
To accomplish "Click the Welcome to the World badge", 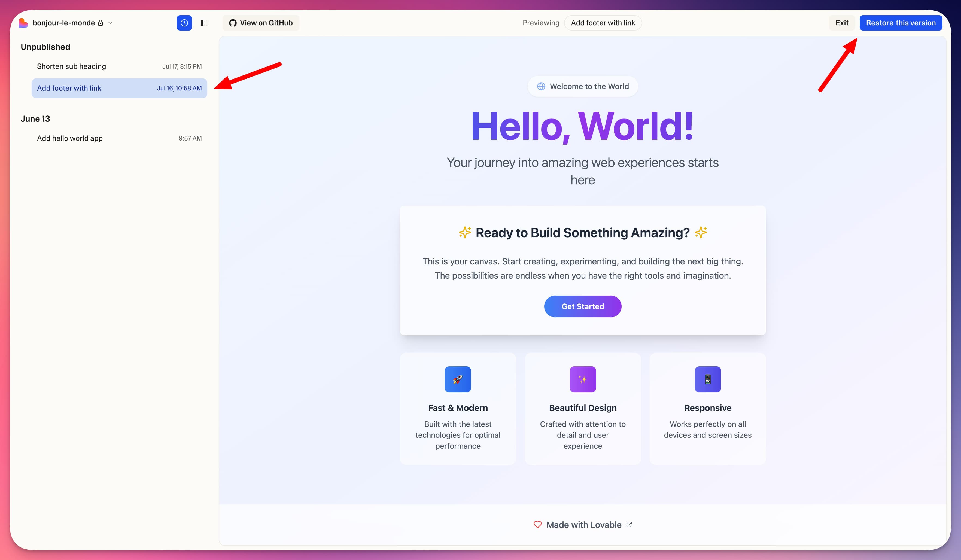I will click(x=583, y=87).
